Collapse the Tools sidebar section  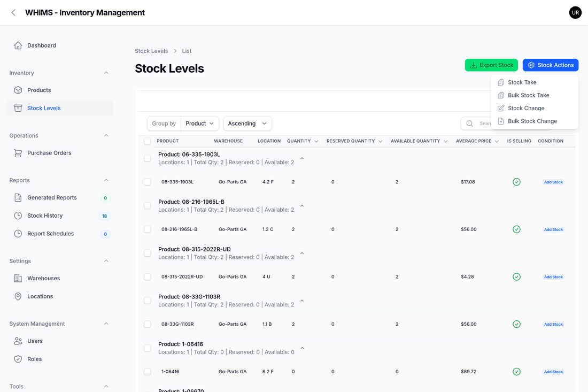106,386
